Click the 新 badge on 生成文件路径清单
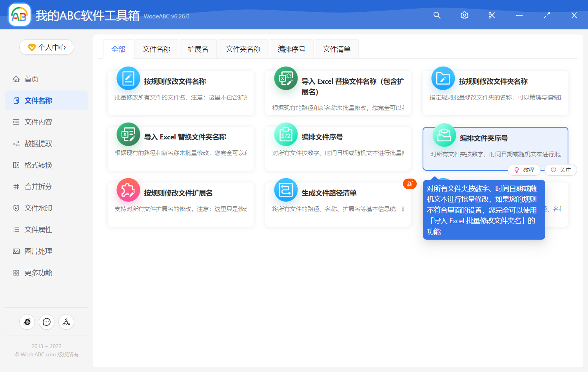The height and width of the screenshot is (372, 588). [410, 184]
